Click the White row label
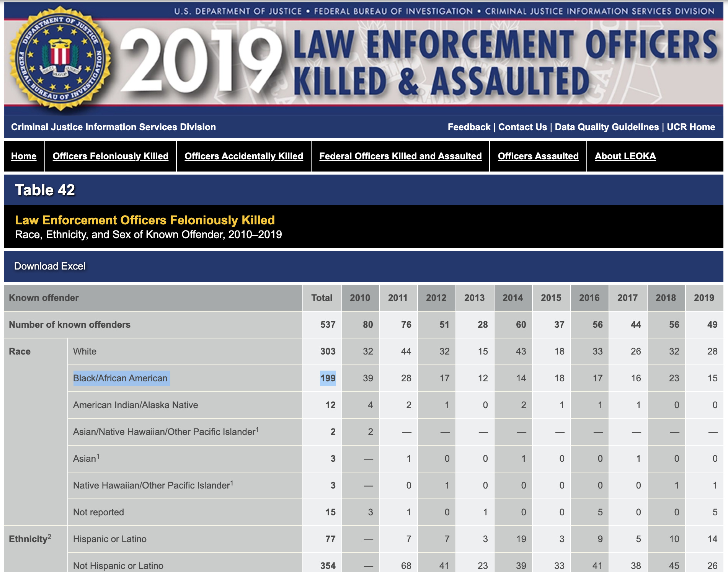The width and height of the screenshot is (728, 572). [x=85, y=351]
